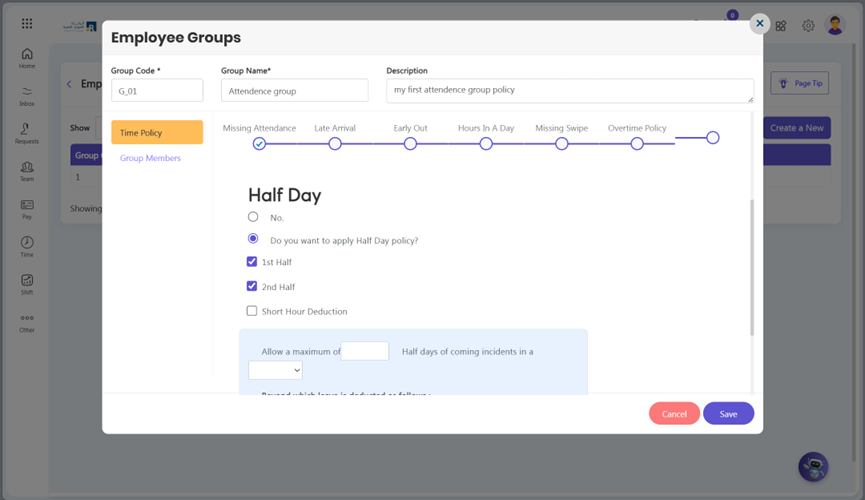Launch the chatbot assistant robot icon
The image size is (865, 500).
tap(813, 467)
